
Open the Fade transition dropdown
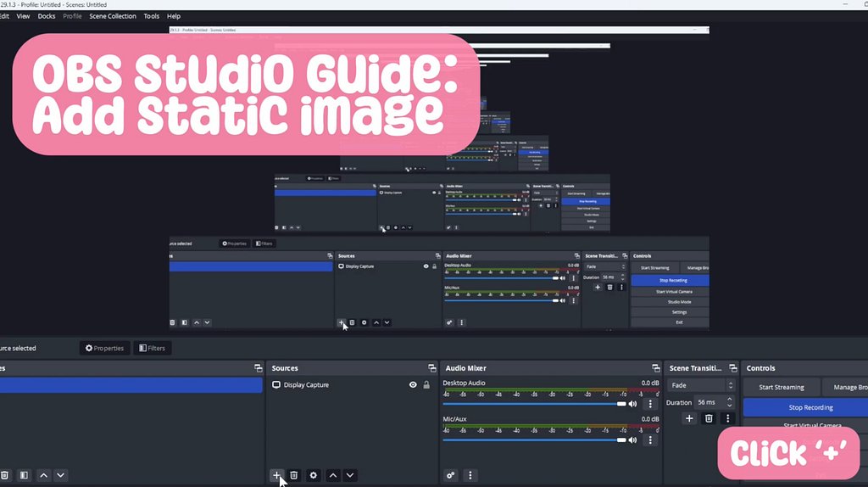click(700, 386)
